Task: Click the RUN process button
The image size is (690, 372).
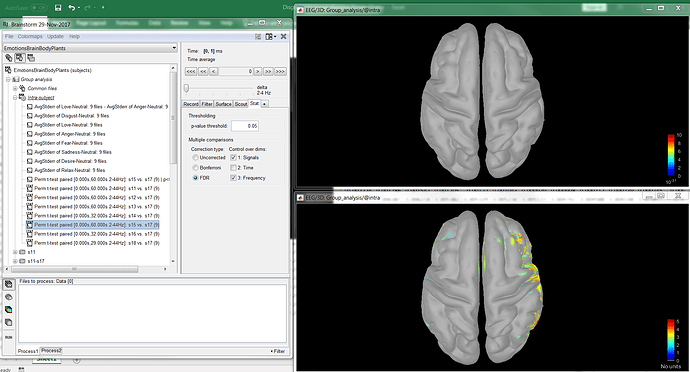Action: pyautogui.click(x=8, y=337)
